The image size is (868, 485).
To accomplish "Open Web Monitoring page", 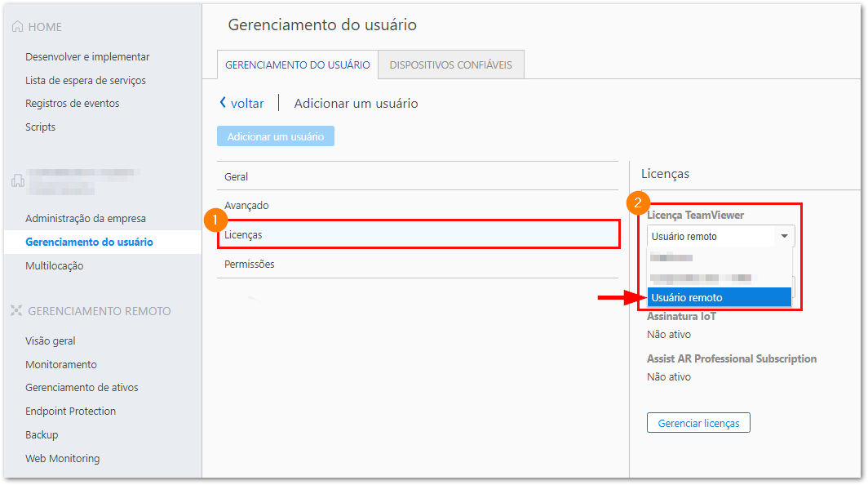I will click(x=63, y=458).
